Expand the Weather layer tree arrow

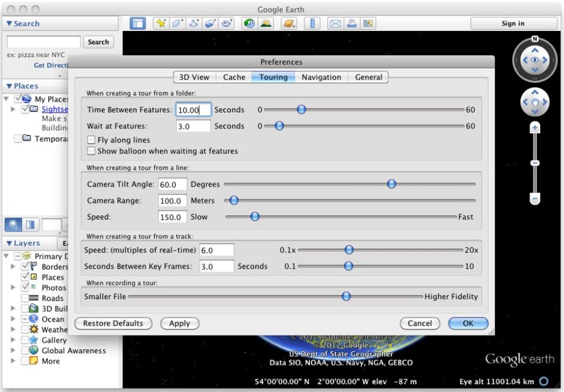tap(13, 330)
